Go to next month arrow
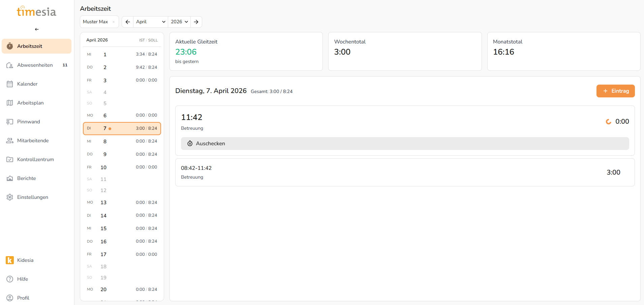644x305 pixels. (x=196, y=22)
